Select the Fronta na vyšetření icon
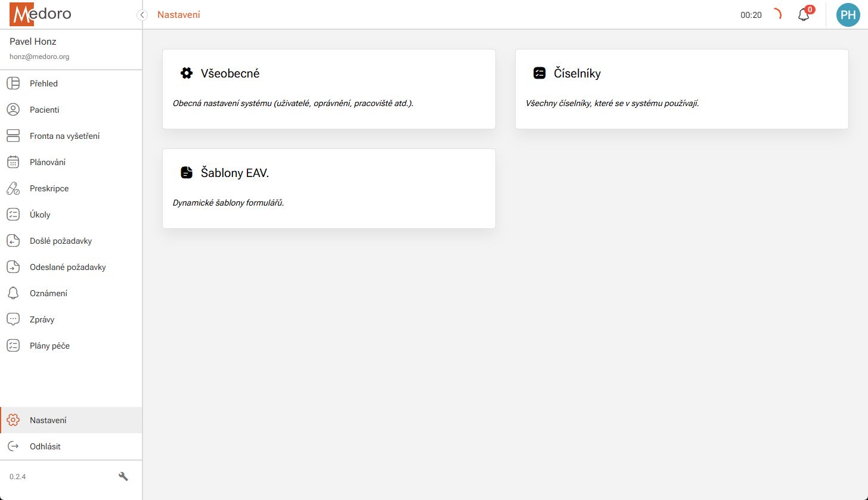This screenshot has width=868, height=500. pyautogui.click(x=13, y=135)
